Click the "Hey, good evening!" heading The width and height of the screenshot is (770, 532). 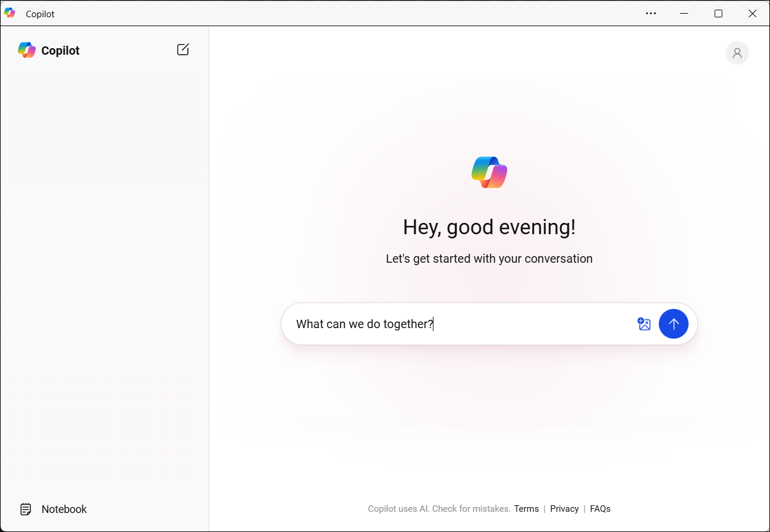489,227
